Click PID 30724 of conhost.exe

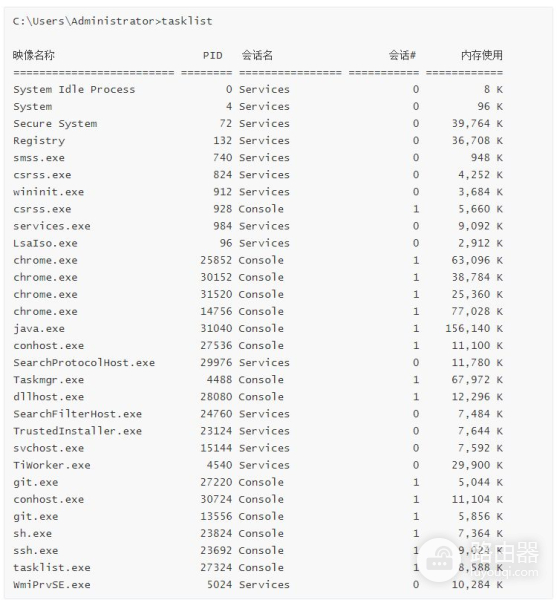pos(216,499)
